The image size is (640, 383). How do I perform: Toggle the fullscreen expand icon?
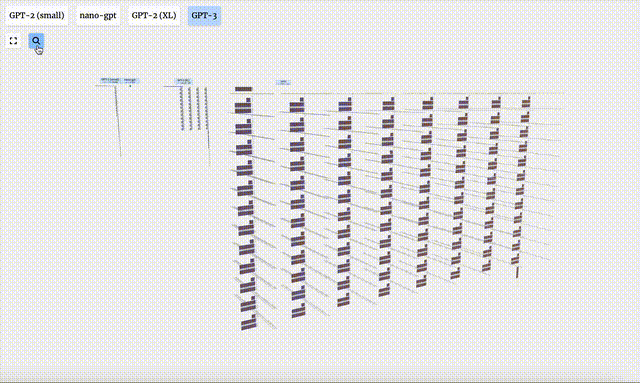(13, 41)
